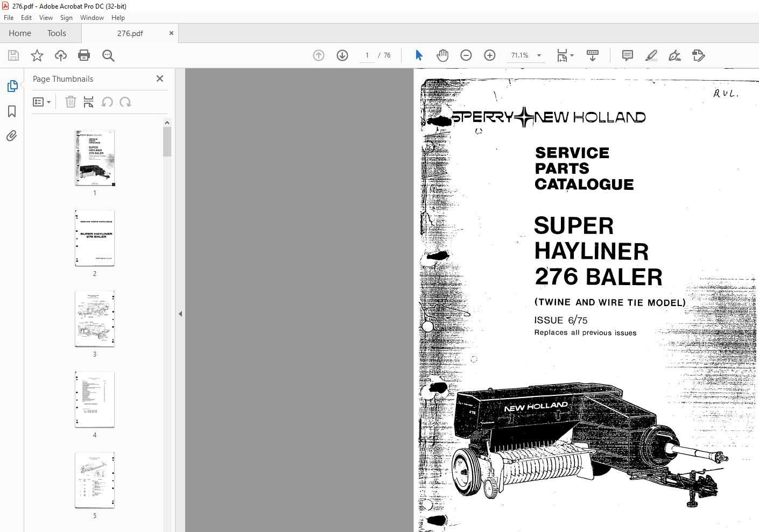Select page 1 thumbnail

(x=95, y=158)
